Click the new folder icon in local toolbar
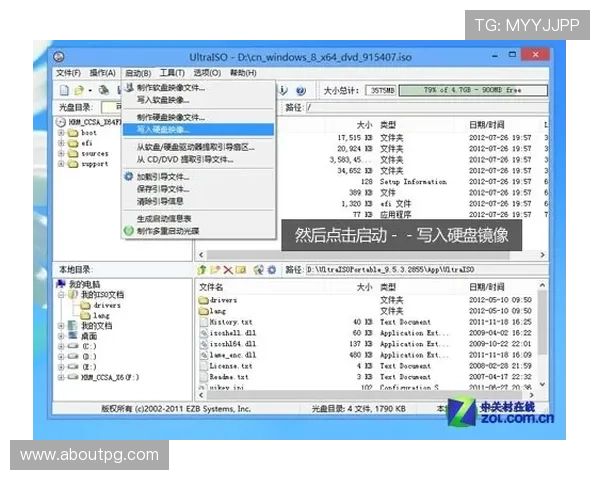This screenshot has height=480, width=600. 215,270
